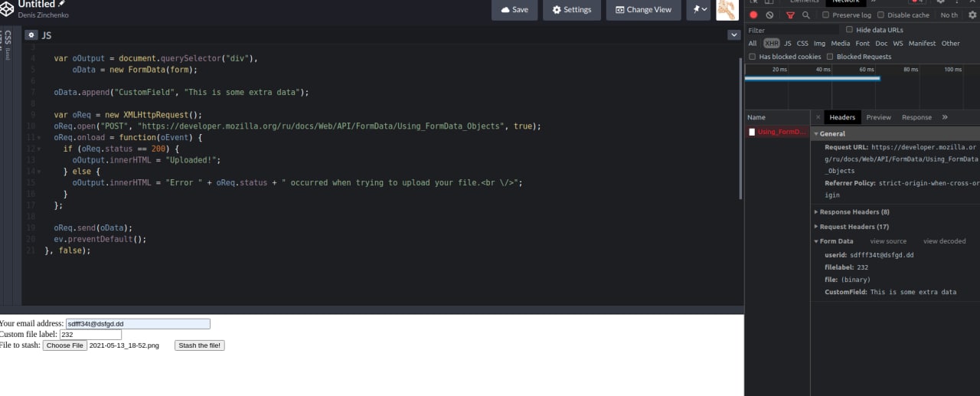Open JS editor settings gear
Image resolution: width=980 pixels, height=396 pixels.
pos(31,35)
